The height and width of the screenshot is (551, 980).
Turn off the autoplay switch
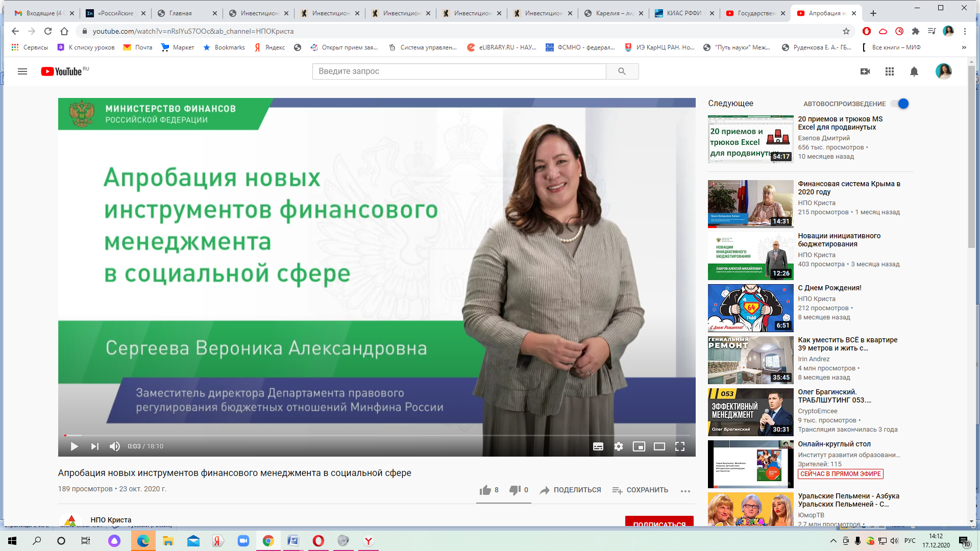coord(900,104)
